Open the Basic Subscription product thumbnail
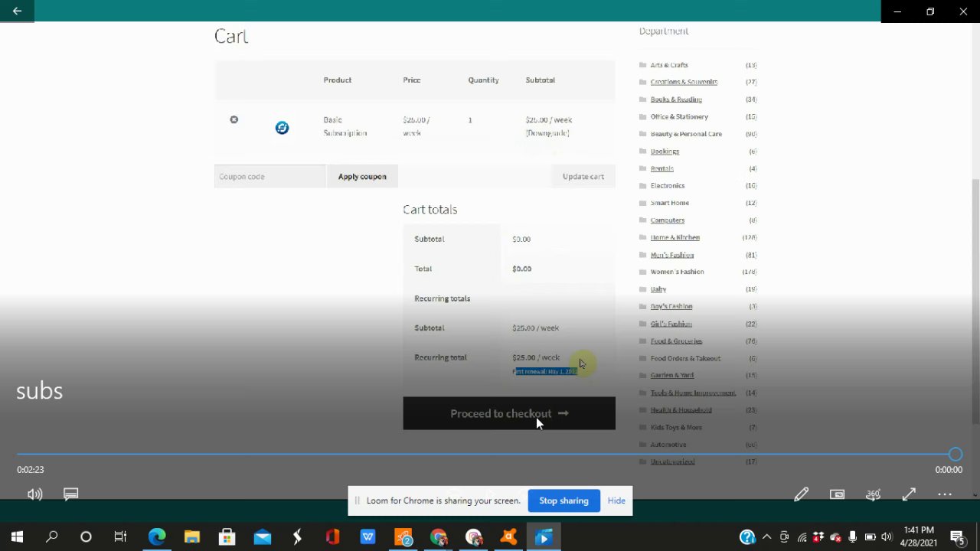This screenshot has width=980, height=551. click(282, 128)
